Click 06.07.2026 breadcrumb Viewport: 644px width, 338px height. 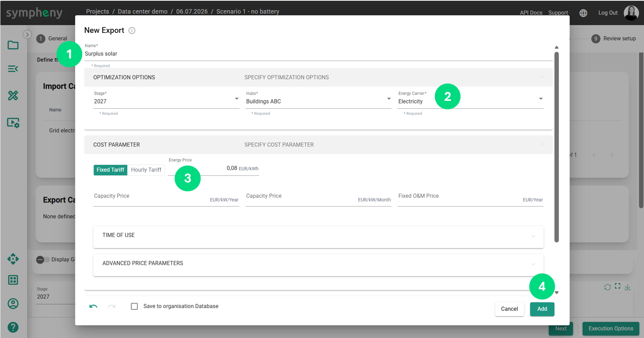[x=192, y=11]
